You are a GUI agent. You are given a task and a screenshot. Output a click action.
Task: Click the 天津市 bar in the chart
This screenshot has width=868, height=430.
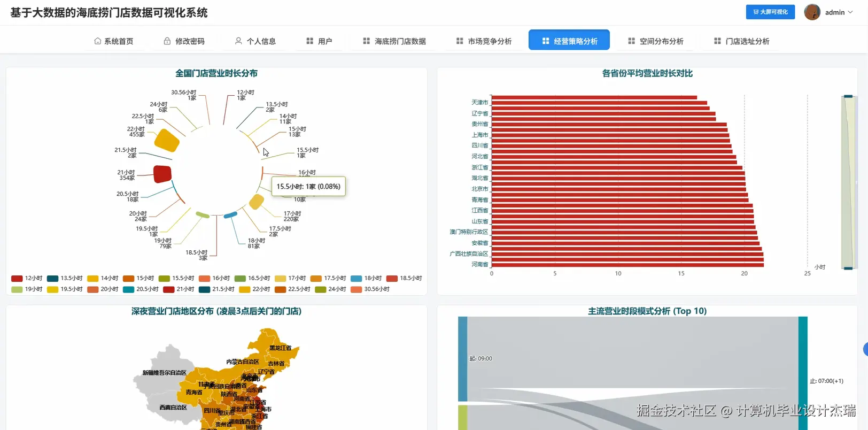coord(599,103)
